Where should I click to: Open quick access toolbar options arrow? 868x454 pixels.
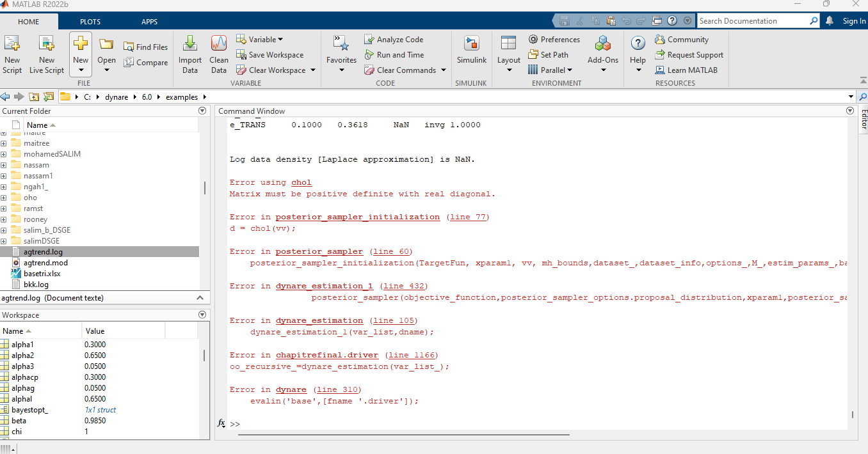tap(687, 20)
